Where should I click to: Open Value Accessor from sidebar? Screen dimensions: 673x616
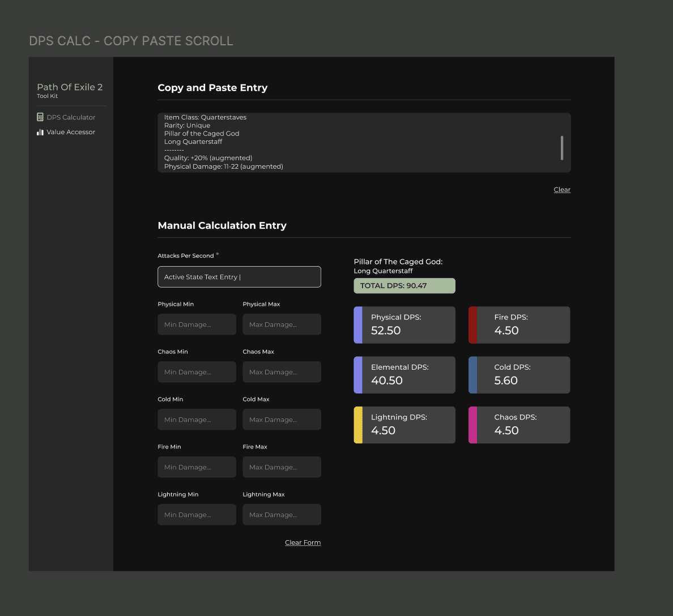(66, 132)
